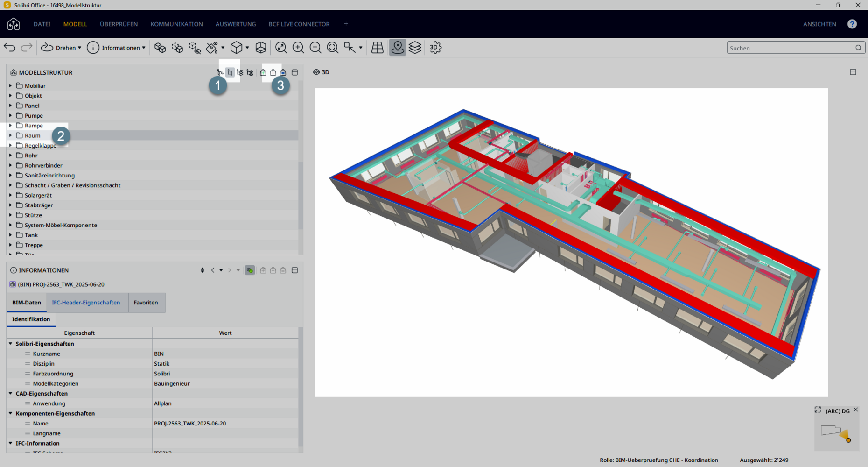Redo the last undone action
The width and height of the screenshot is (868, 467).
tap(27, 47)
